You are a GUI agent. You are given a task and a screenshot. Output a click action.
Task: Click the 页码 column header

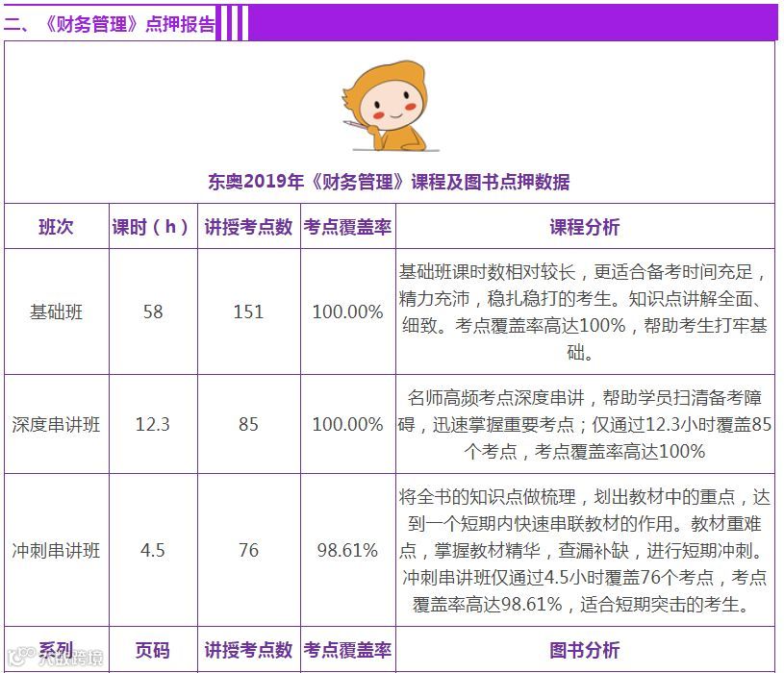pos(153,650)
